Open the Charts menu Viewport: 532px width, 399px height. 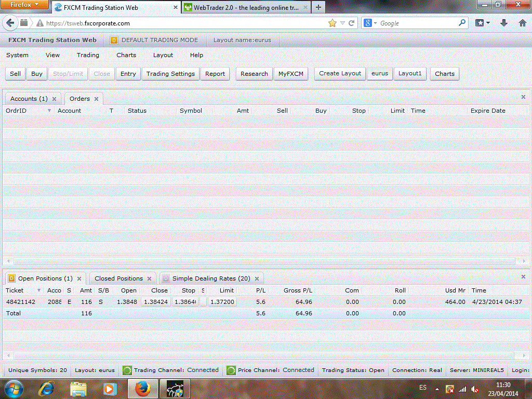(126, 55)
